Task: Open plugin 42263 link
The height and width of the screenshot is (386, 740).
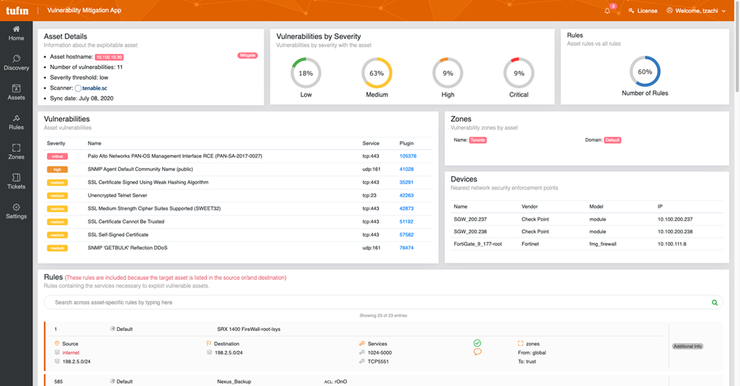Action: [x=406, y=195]
